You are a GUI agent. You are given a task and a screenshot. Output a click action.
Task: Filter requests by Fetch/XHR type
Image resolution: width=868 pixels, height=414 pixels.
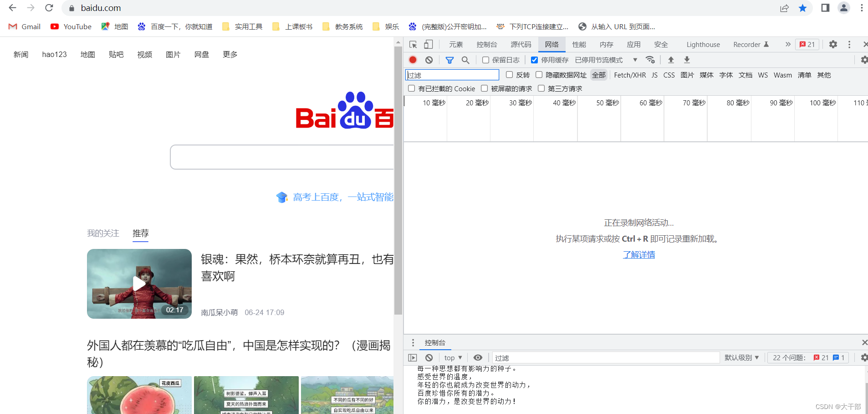tap(630, 75)
